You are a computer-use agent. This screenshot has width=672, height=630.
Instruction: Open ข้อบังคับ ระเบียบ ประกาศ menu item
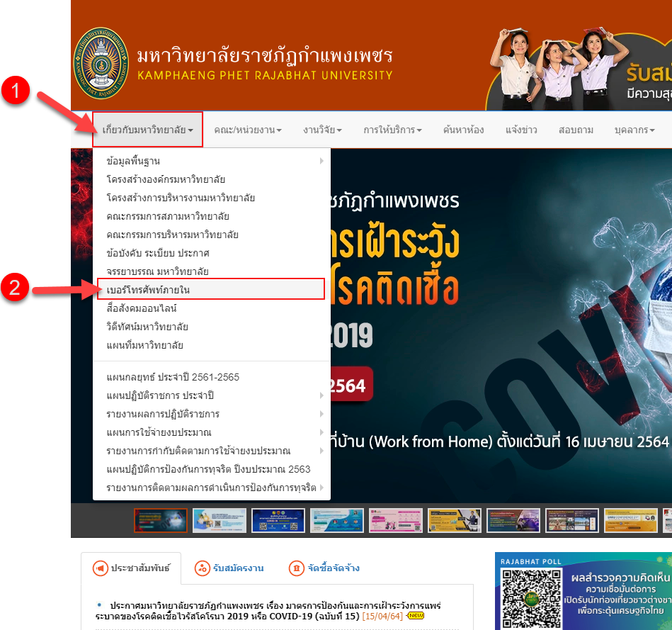[x=212, y=253]
